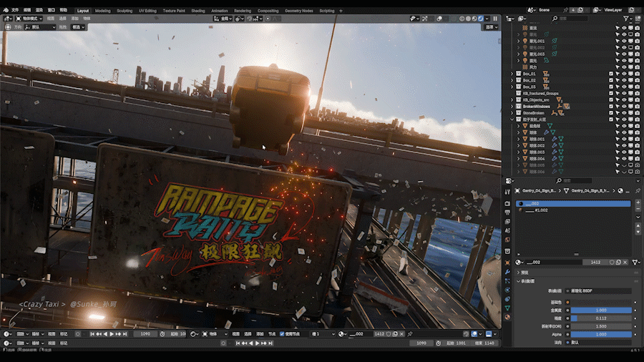
Task: Open the BSDF surface shader selector
Action: (x=598, y=291)
